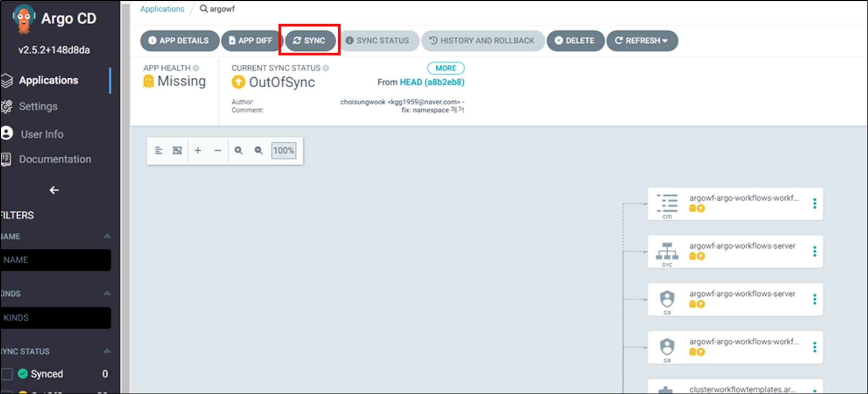Image resolution: width=868 pixels, height=394 pixels.
Task: Open menu for argowf-argo-workflows-server sa node
Action: pos(815,299)
